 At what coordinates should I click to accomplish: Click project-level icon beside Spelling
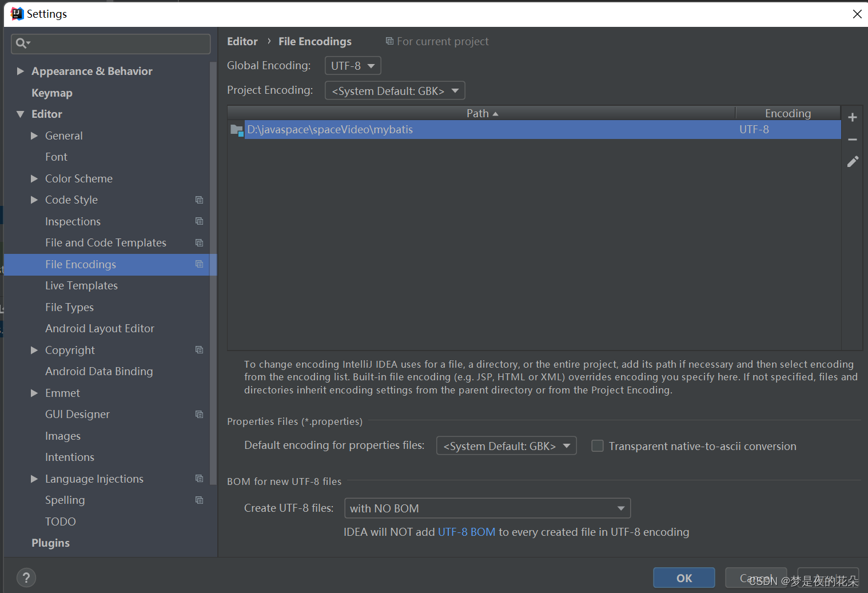click(199, 500)
